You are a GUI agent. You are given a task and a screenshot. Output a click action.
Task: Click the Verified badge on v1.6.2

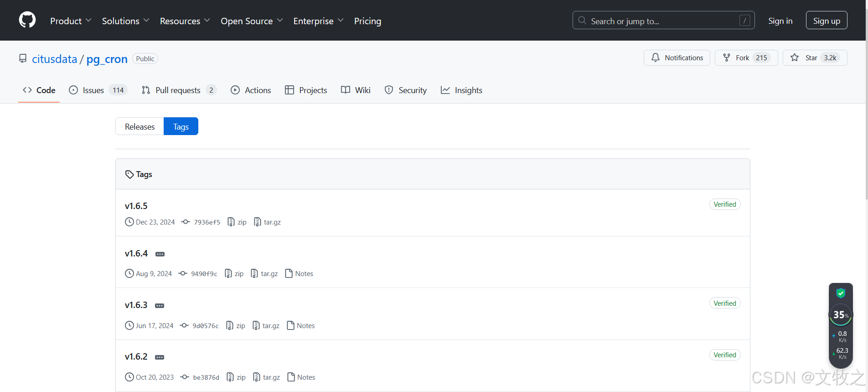pos(725,355)
